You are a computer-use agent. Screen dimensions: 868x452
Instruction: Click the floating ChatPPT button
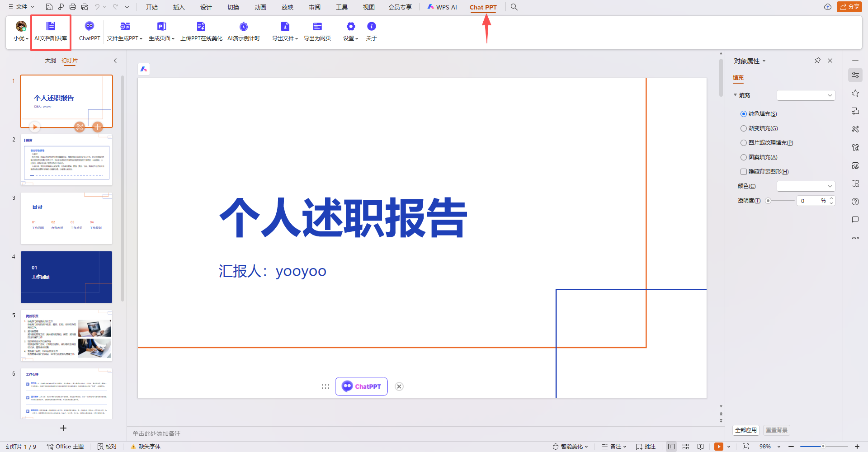point(361,386)
